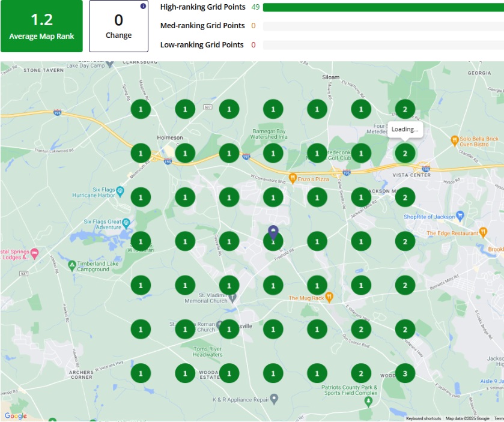This screenshot has width=504, height=422.
Task: Click the Siloam place label
Action: 331,77
